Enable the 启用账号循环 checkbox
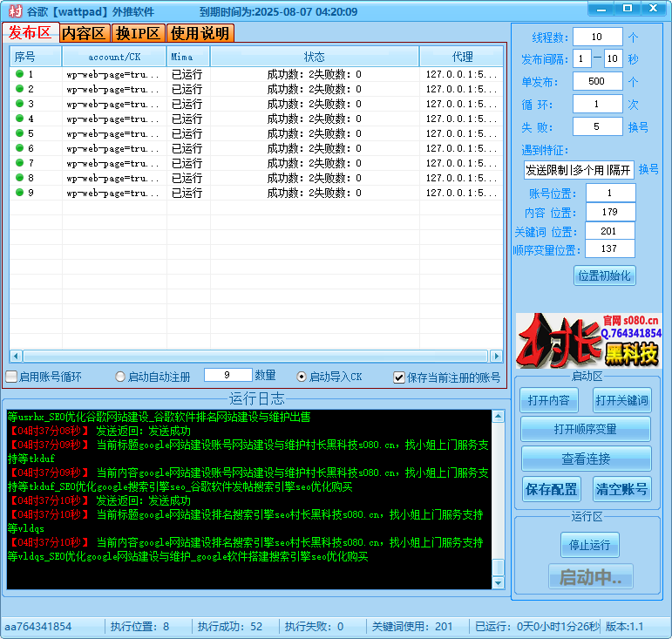The width and height of the screenshot is (672, 639). [11, 377]
